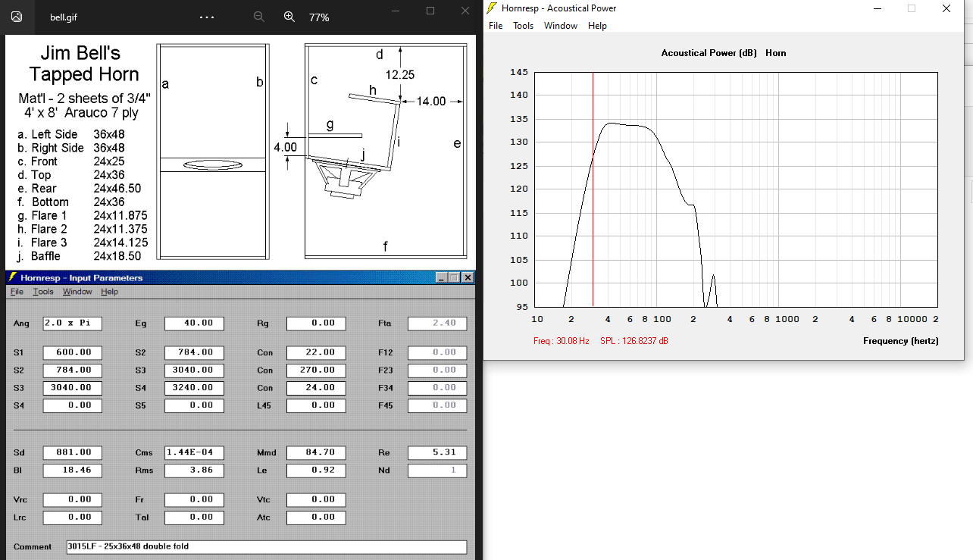Click the Vrc input field
Screen dimensions: 973x560
pos(72,500)
